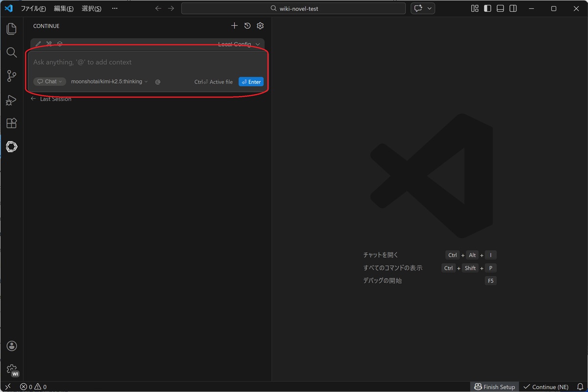
Task: Open the Source Control view
Action: click(x=11, y=76)
